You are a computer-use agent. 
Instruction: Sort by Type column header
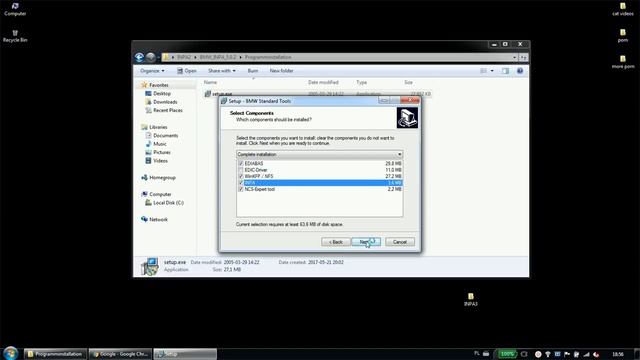click(x=362, y=82)
